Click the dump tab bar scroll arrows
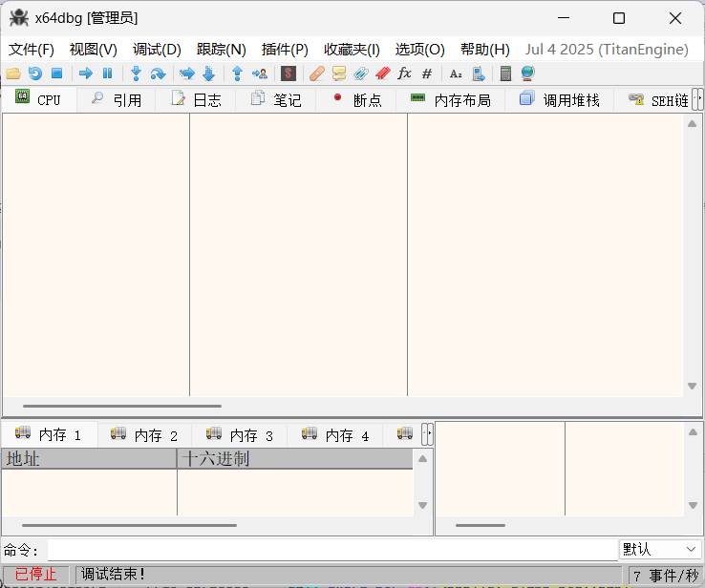The height and width of the screenshot is (588, 705). click(x=427, y=434)
